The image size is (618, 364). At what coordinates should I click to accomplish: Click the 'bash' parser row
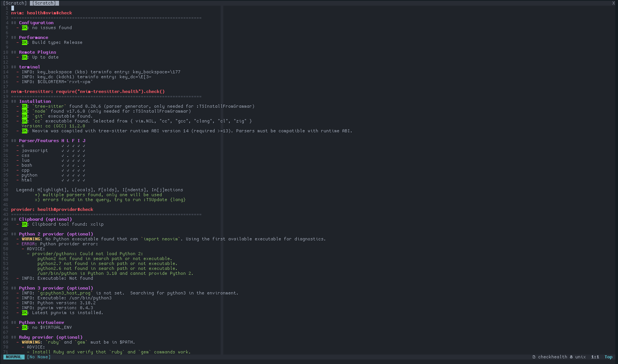(51, 165)
